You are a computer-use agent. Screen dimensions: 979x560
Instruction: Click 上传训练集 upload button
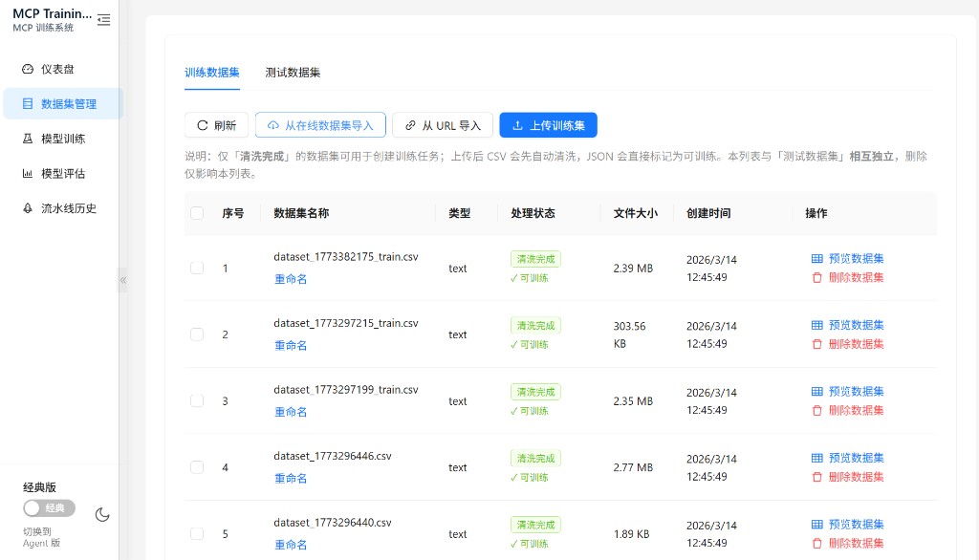coord(548,125)
